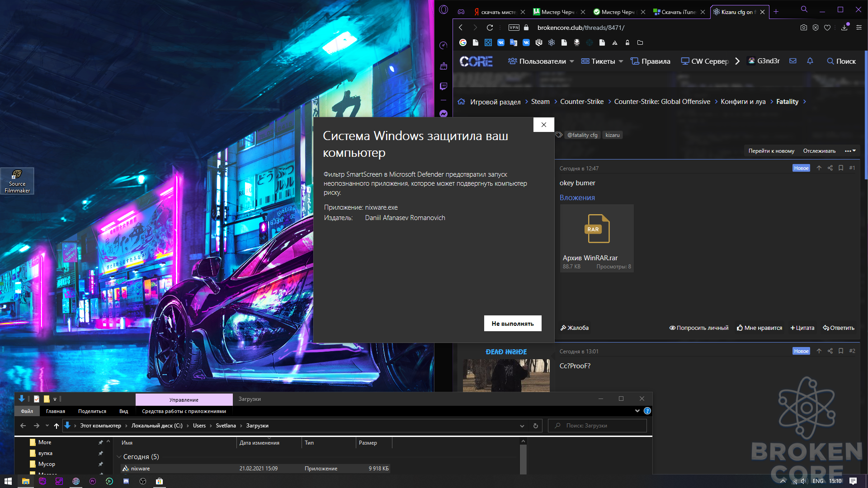
Task: Open the browser downloads icon
Action: tap(844, 28)
